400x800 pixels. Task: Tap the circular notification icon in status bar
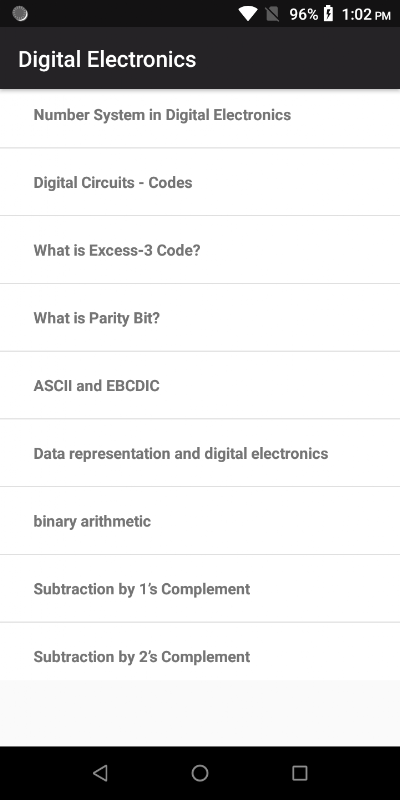[x=19, y=14]
